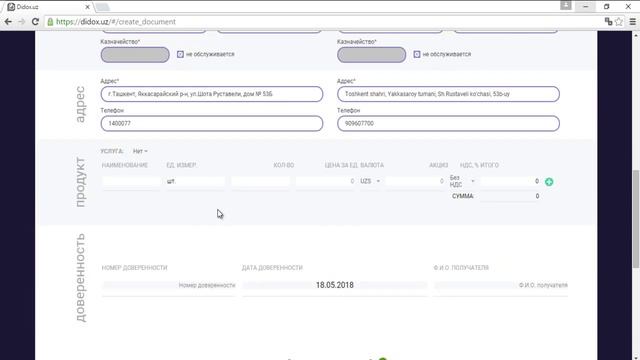This screenshot has width=640, height=360.
Task: Open the 'Без НДС' VAT dropdown
Action: point(462,181)
